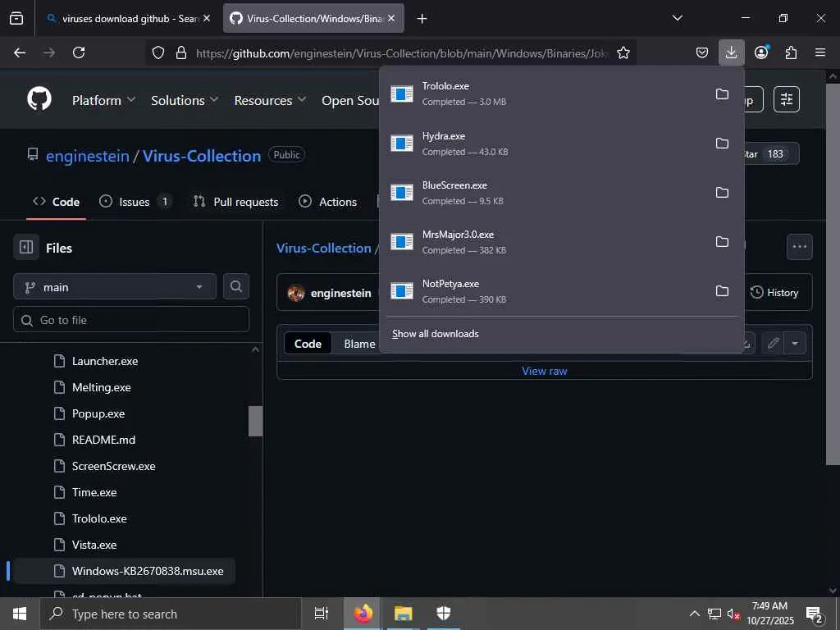Select Launcher.exe in the file tree

coord(105,361)
